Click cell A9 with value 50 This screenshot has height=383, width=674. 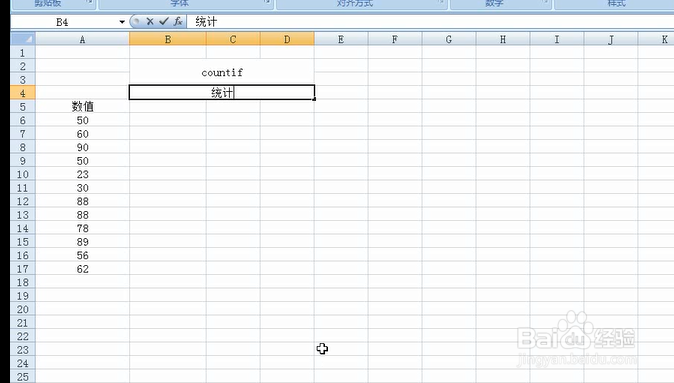pyautogui.click(x=82, y=161)
